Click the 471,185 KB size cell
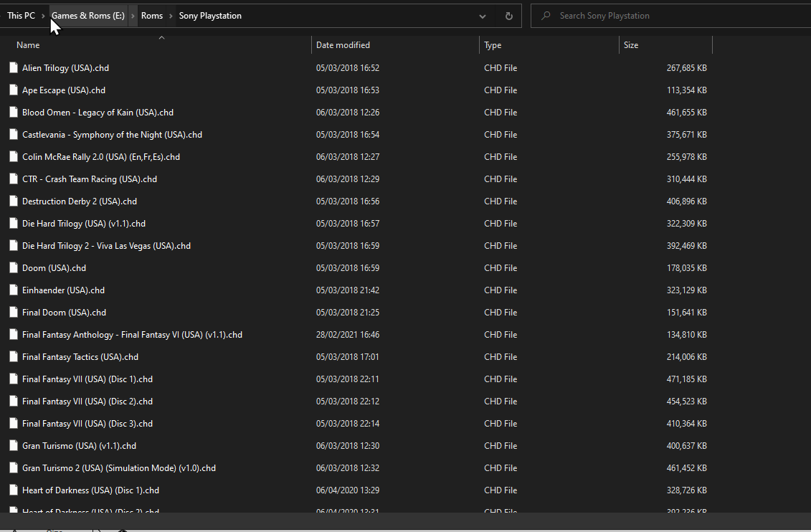This screenshot has width=811, height=532. [x=687, y=379]
